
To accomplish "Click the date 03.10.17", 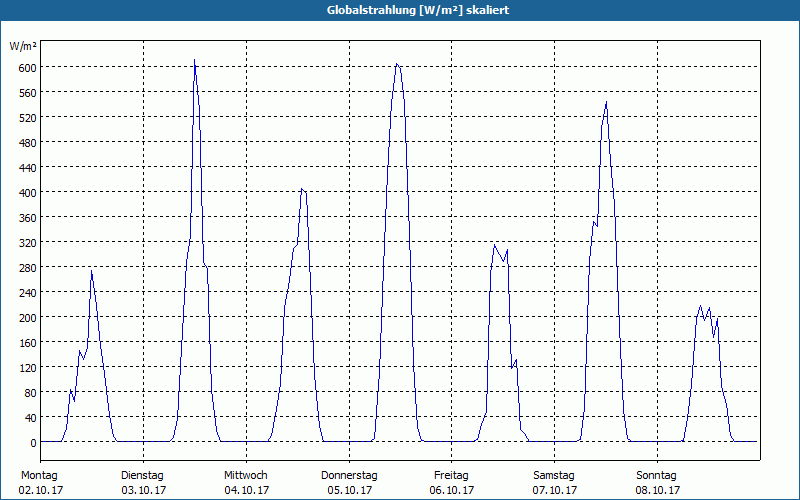I will (143, 490).
